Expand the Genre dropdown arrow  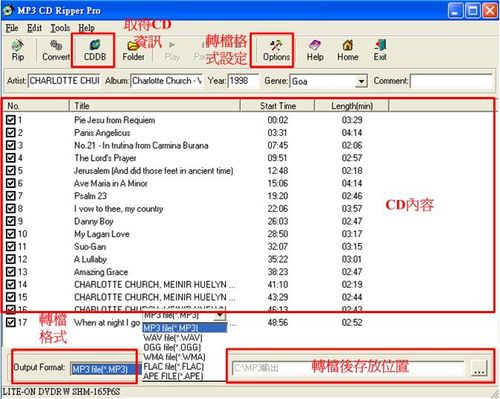coord(361,81)
